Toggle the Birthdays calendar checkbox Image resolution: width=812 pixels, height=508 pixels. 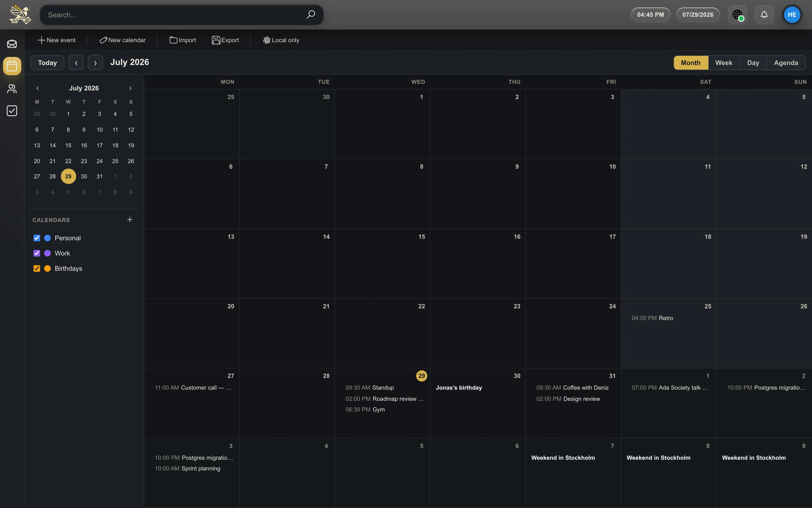tap(37, 268)
